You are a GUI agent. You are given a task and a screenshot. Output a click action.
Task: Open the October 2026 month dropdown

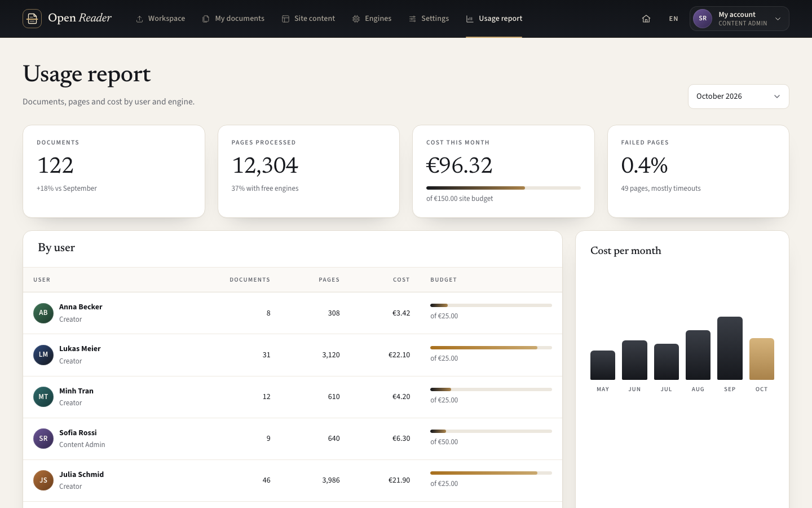pos(738,97)
